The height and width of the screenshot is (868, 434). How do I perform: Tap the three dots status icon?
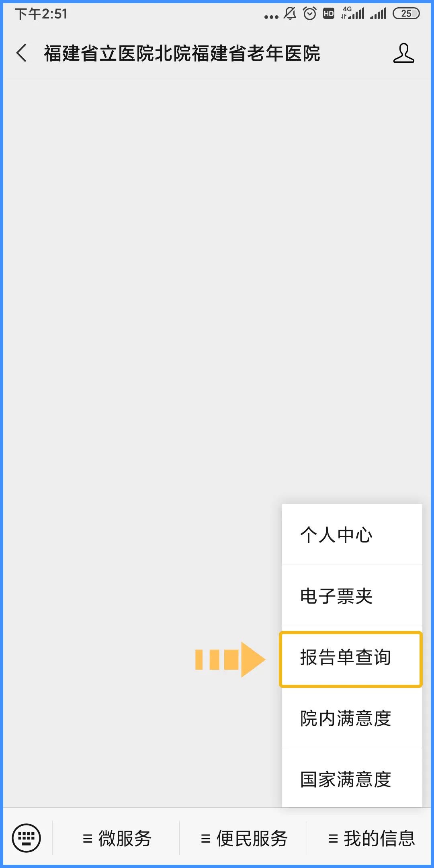pyautogui.click(x=271, y=17)
